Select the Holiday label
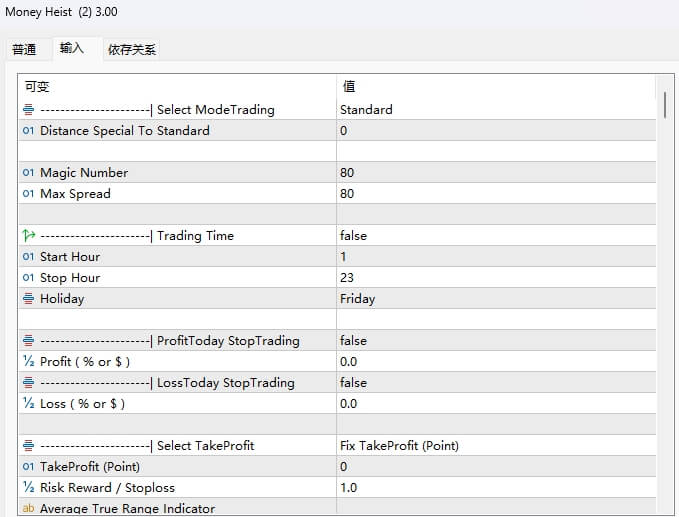The image size is (679, 517). [62, 299]
